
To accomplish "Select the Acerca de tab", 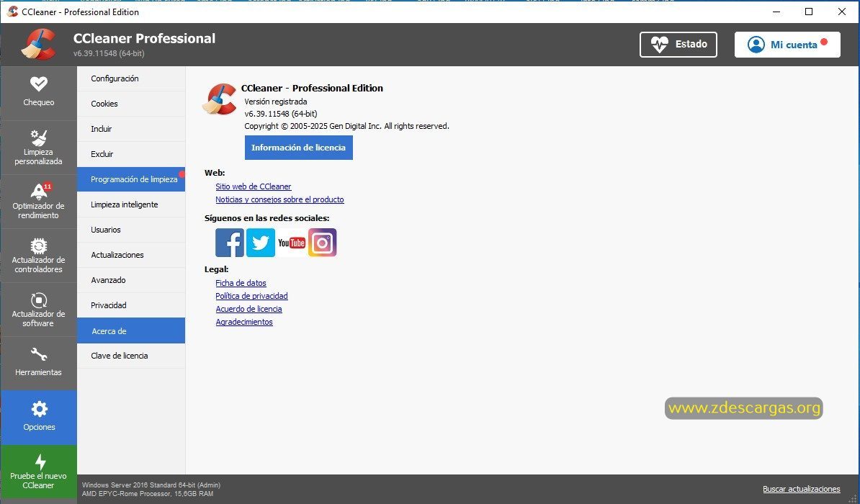I will [131, 331].
